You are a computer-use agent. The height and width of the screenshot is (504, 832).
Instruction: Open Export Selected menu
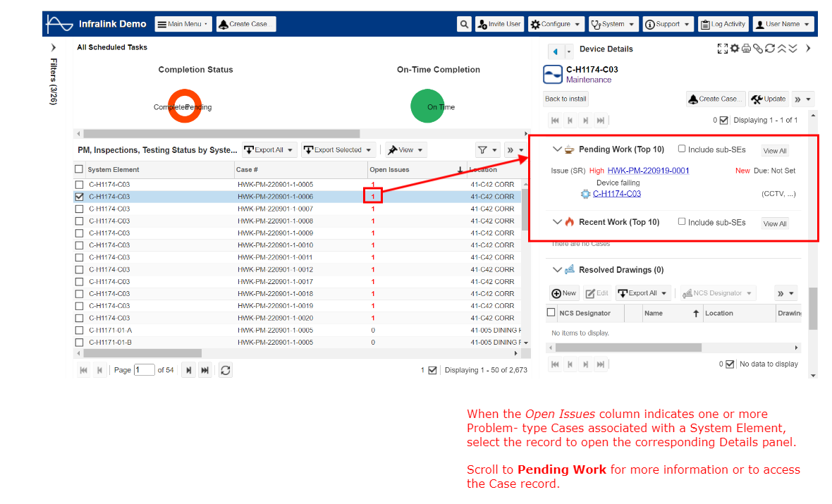click(338, 150)
